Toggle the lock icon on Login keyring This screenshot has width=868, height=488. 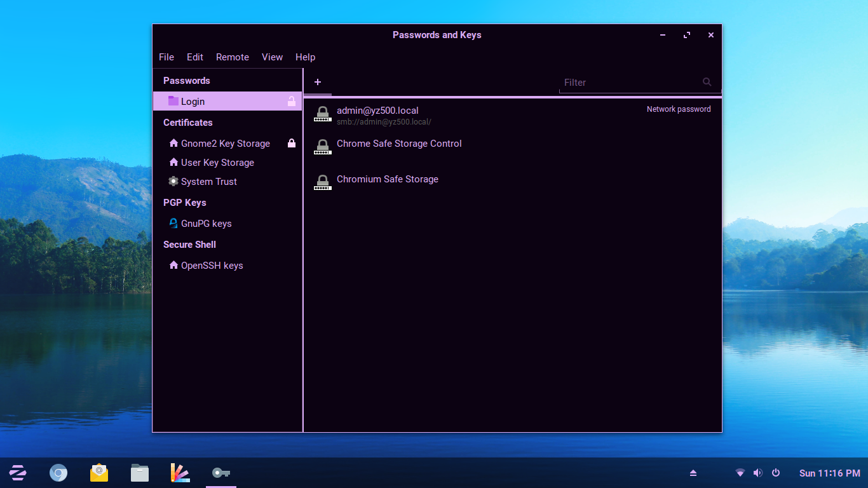click(x=292, y=101)
